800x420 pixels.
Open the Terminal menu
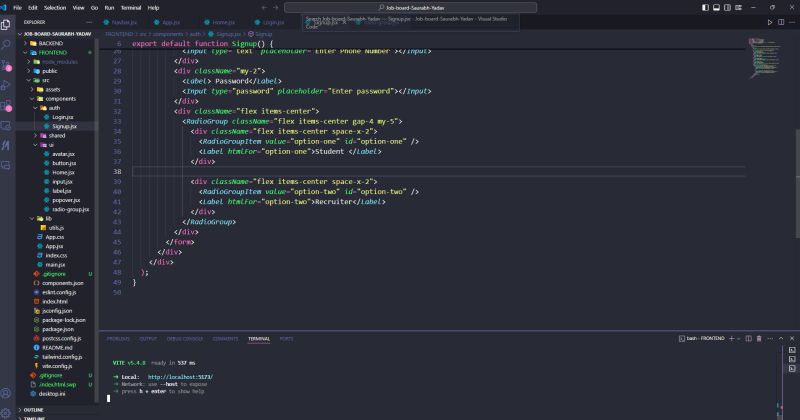pyautogui.click(x=130, y=7)
